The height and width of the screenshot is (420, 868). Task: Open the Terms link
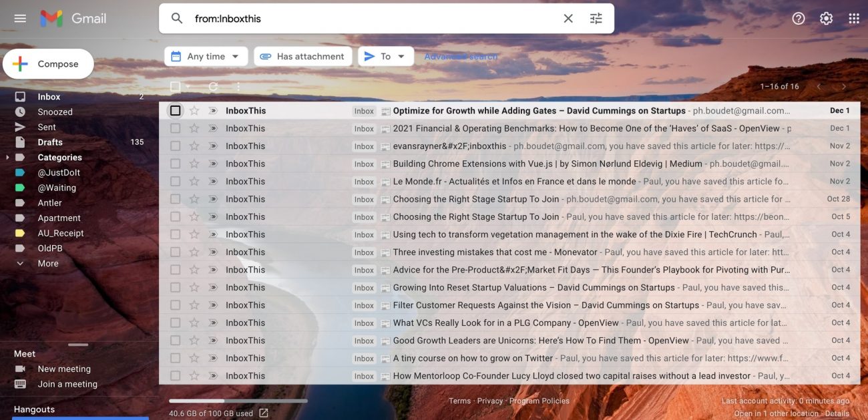click(x=459, y=401)
